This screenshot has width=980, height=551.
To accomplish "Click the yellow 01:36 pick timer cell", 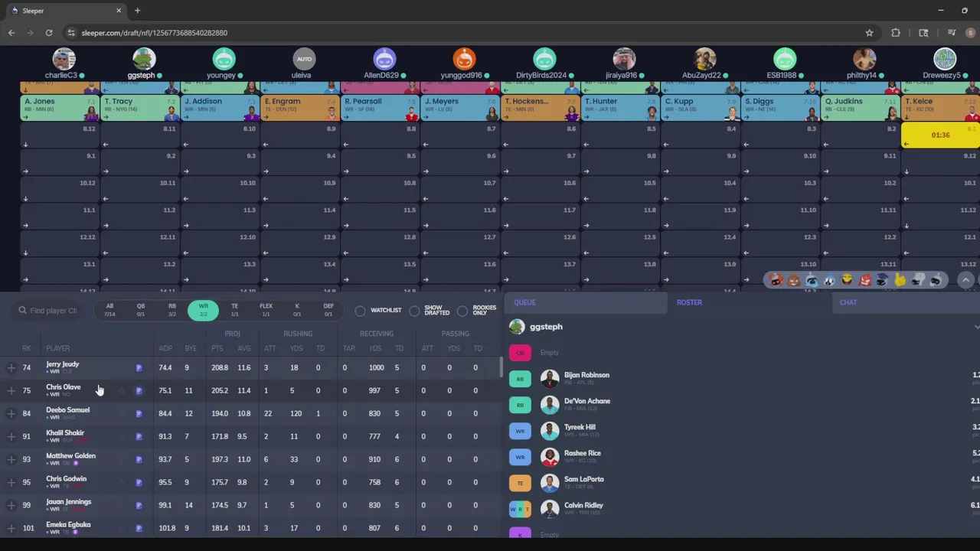I will coord(941,135).
